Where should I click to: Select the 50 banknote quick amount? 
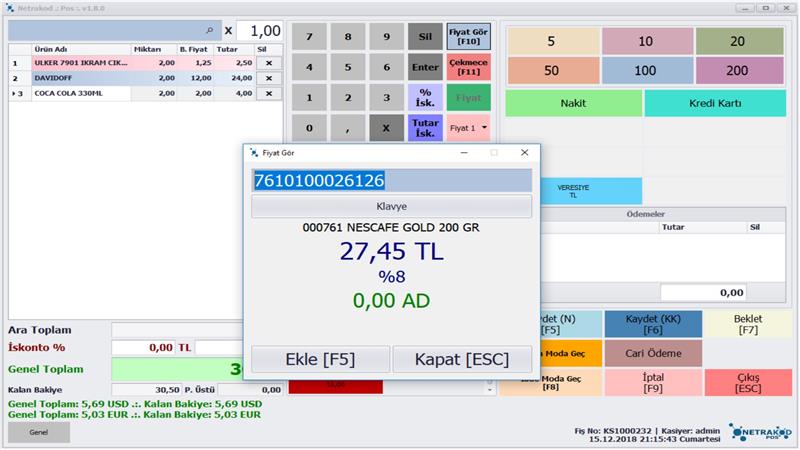coord(552,70)
